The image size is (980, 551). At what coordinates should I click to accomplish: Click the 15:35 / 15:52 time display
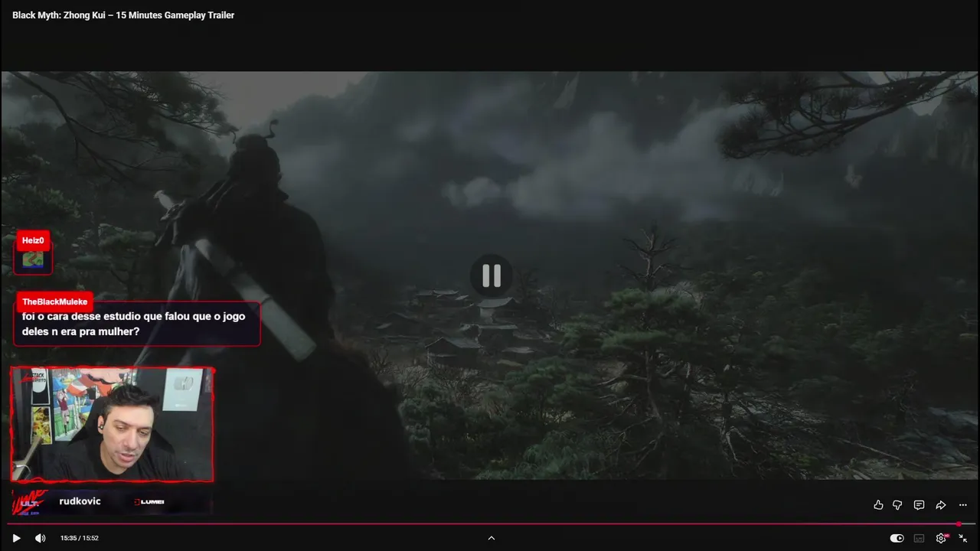tap(80, 538)
